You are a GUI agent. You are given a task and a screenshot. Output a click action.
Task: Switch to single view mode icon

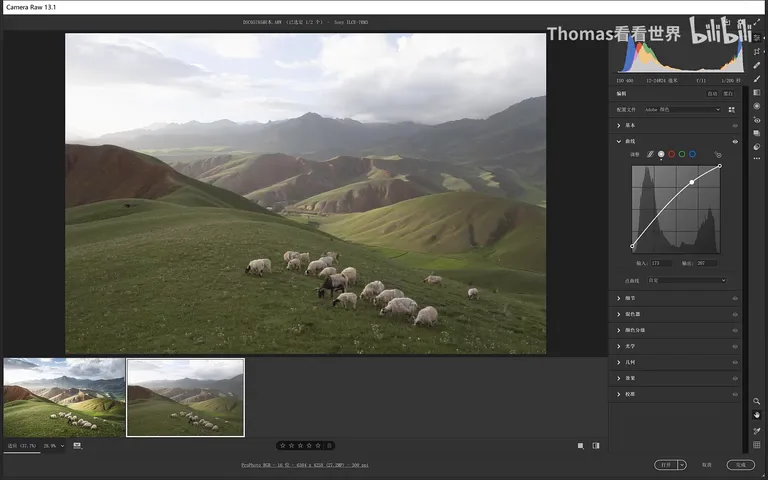(580, 446)
